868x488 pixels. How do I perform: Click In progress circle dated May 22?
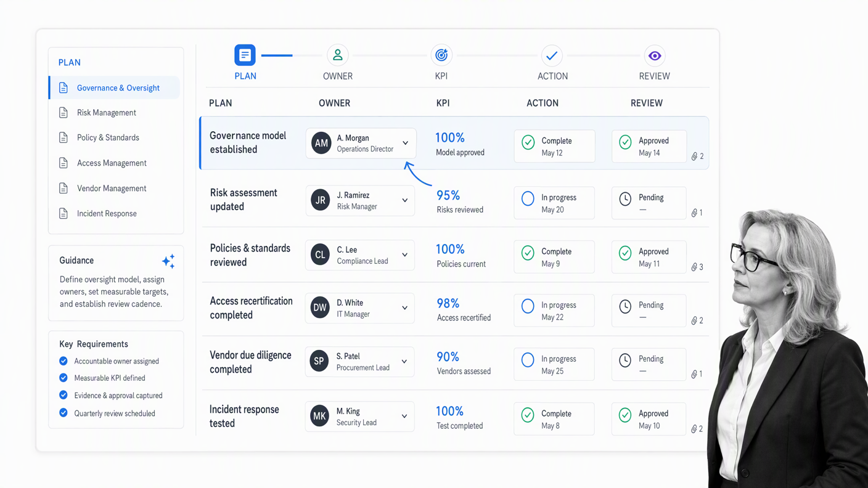[528, 306]
